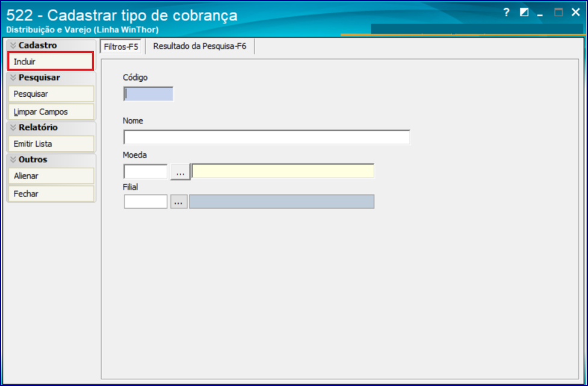The height and width of the screenshot is (386, 588).
Task: Click the Código label
Action: point(135,78)
